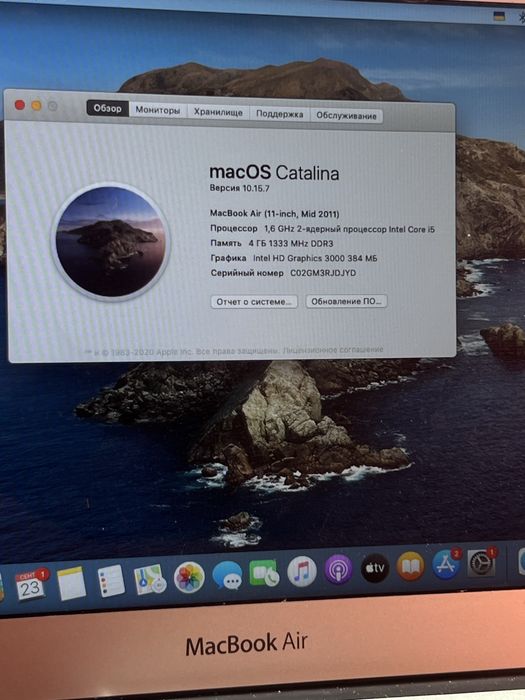The width and height of the screenshot is (525, 700).
Task: Click the Отчет о системе button
Action: click(x=254, y=302)
